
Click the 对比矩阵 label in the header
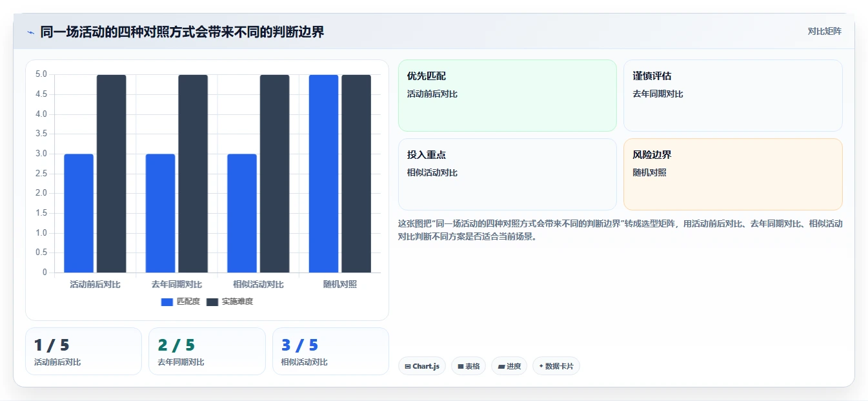point(824,31)
